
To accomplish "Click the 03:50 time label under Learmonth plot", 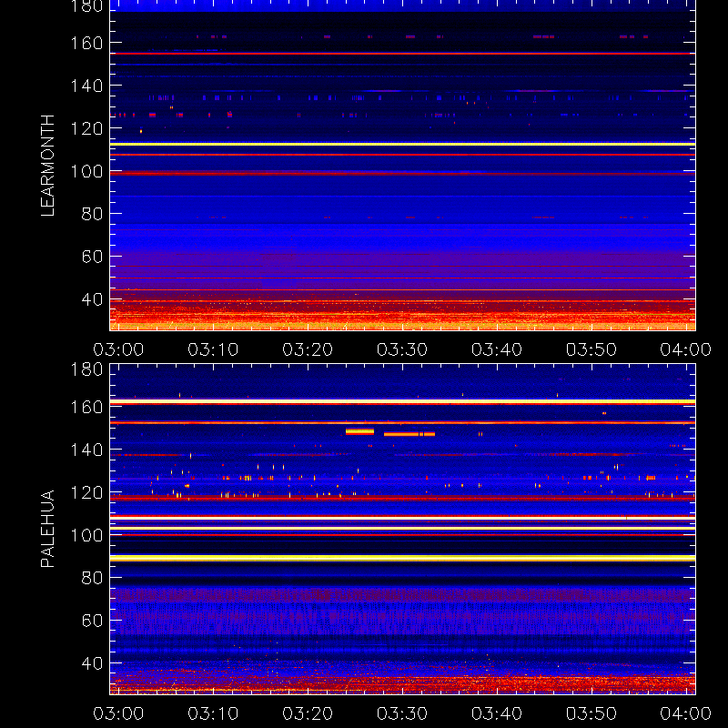I will [591, 349].
